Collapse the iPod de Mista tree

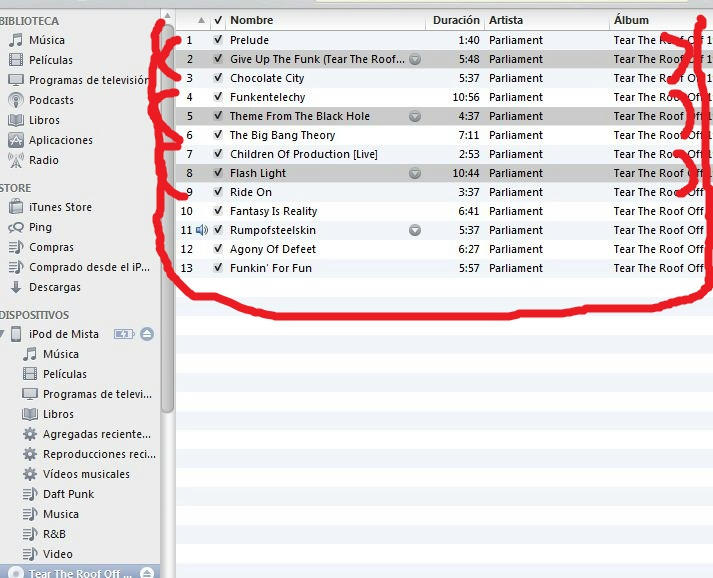(x=2, y=334)
